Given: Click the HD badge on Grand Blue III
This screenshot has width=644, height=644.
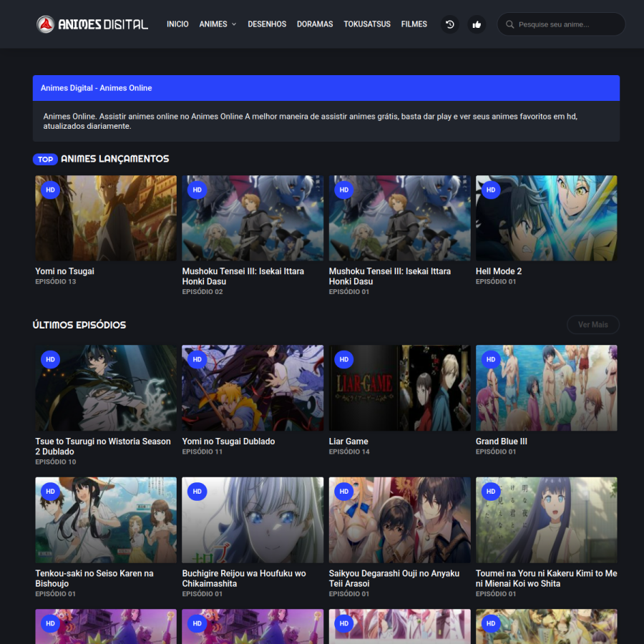Looking at the screenshot, I should [x=491, y=359].
